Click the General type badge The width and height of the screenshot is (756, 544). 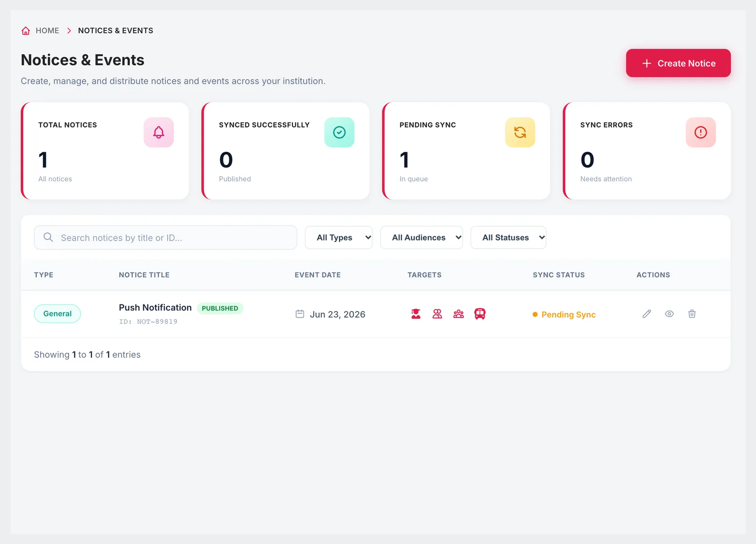[x=57, y=314]
